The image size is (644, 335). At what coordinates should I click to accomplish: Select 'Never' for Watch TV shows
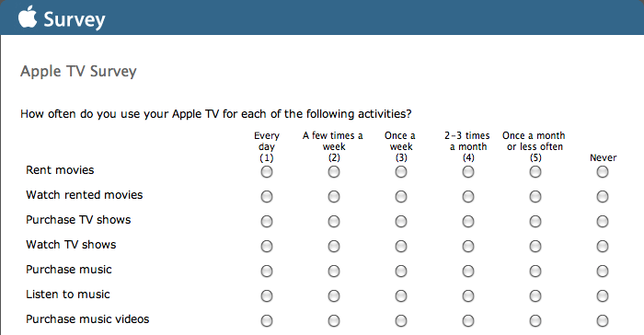coord(603,247)
